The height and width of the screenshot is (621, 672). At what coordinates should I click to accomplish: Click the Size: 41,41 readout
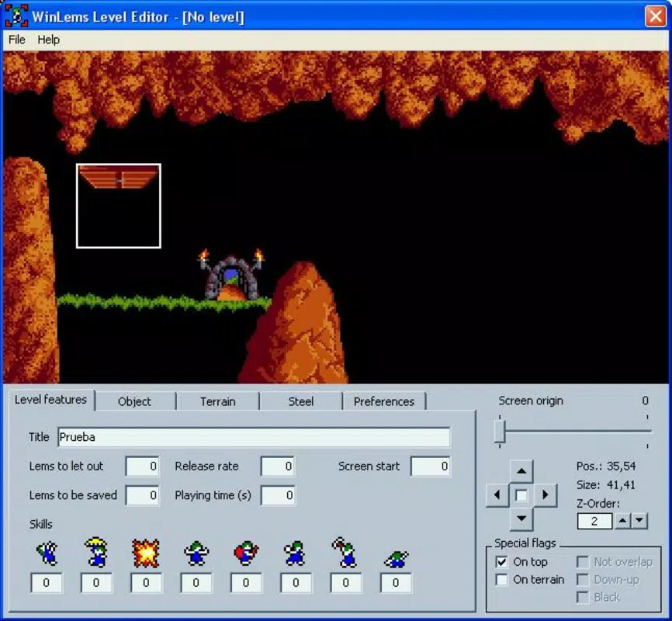606,485
